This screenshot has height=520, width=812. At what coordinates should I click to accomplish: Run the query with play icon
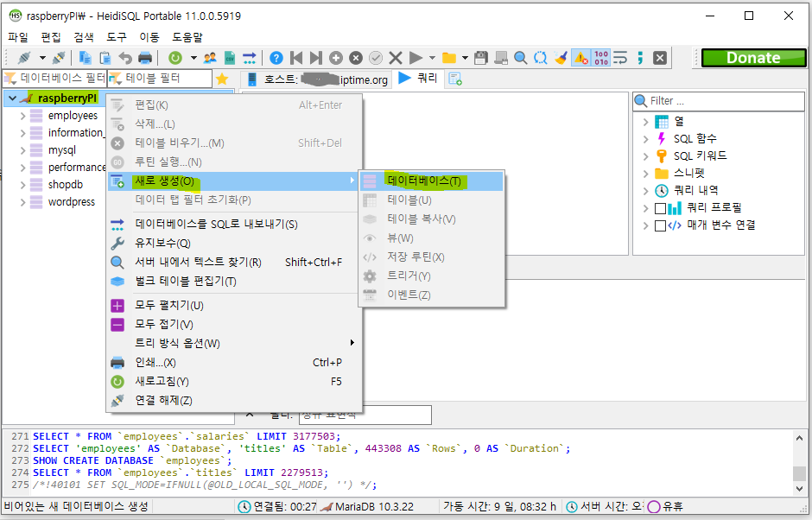[x=416, y=58]
